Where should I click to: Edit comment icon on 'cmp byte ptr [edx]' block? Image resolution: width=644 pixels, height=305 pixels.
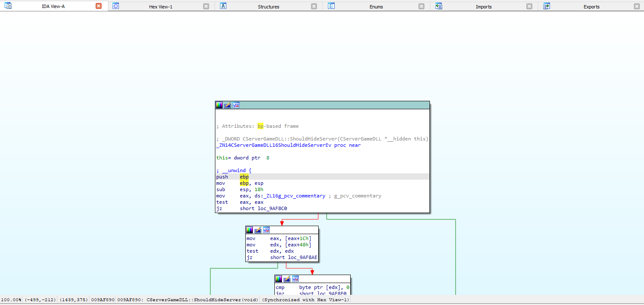[287, 279]
